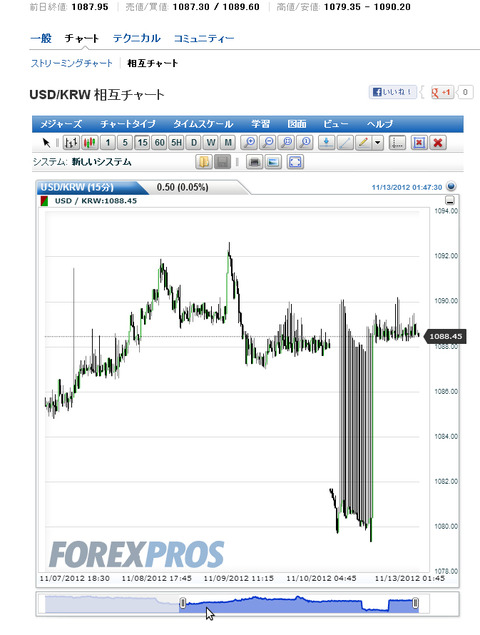Image resolution: width=480 pixels, height=635 pixels.
Task: Select the trend line drawing tool
Action: tap(345, 143)
